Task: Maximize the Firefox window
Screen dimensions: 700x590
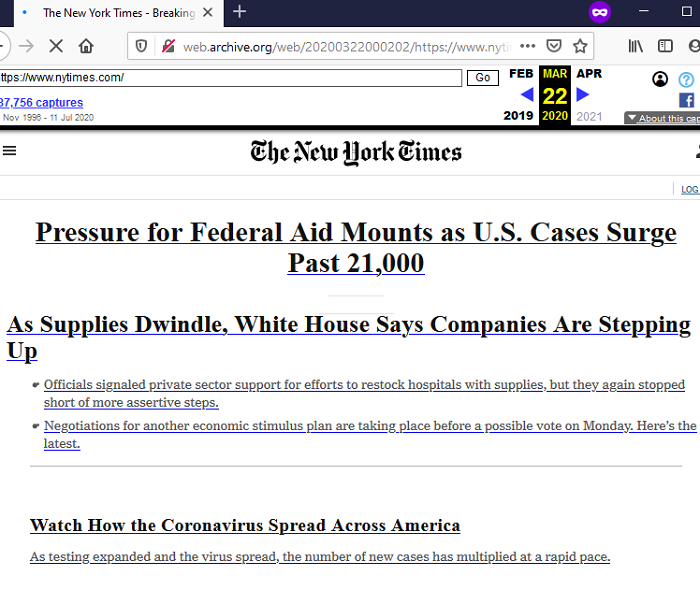Action: pos(687,11)
